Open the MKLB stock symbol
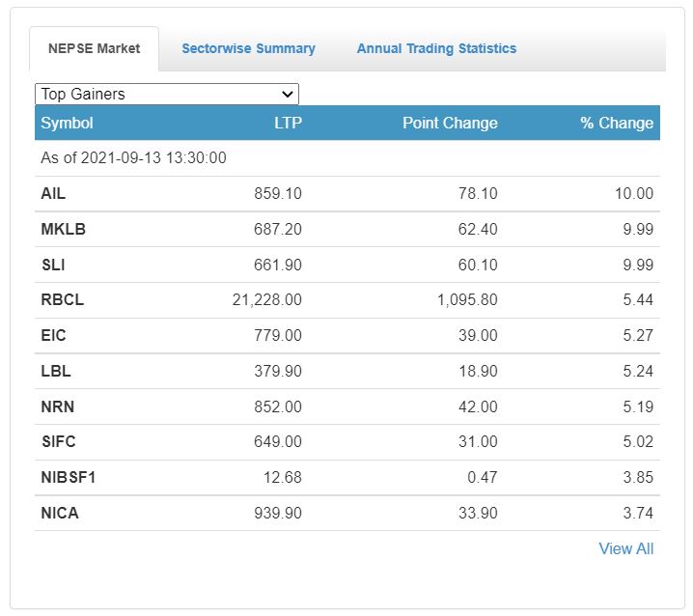The image size is (693, 616). coord(60,229)
